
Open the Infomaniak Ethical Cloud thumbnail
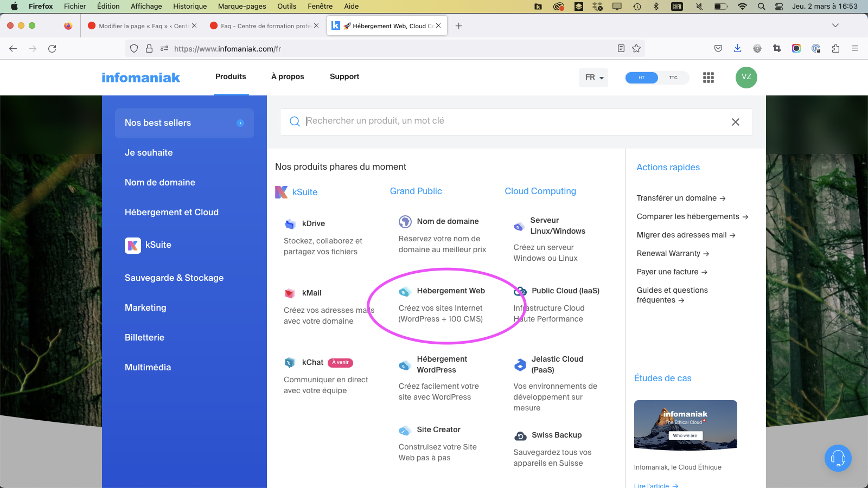coord(686,425)
